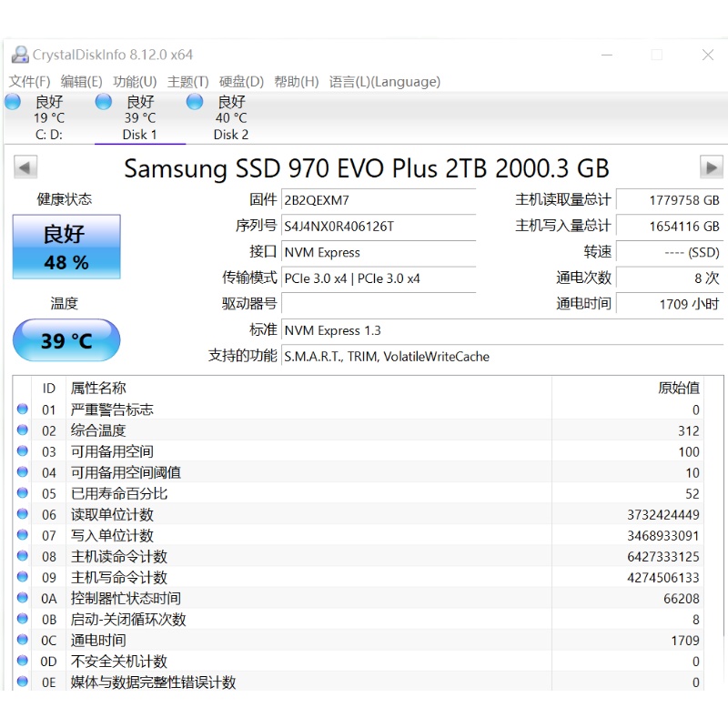Image resolution: width=728 pixels, height=728 pixels.
Task: Click status dot for attribute 07 写入单位计数
Action: point(22,534)
